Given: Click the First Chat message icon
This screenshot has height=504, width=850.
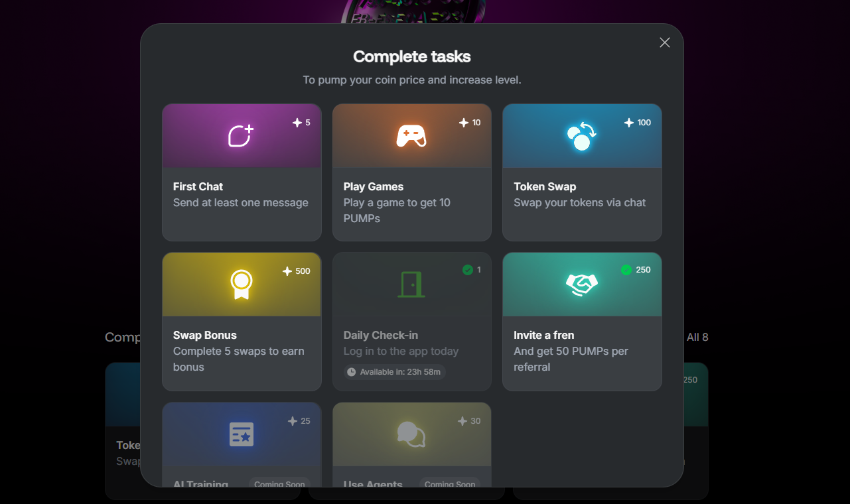Looking at the screenshot, I should pyautogui.click(x=241, y=135).
